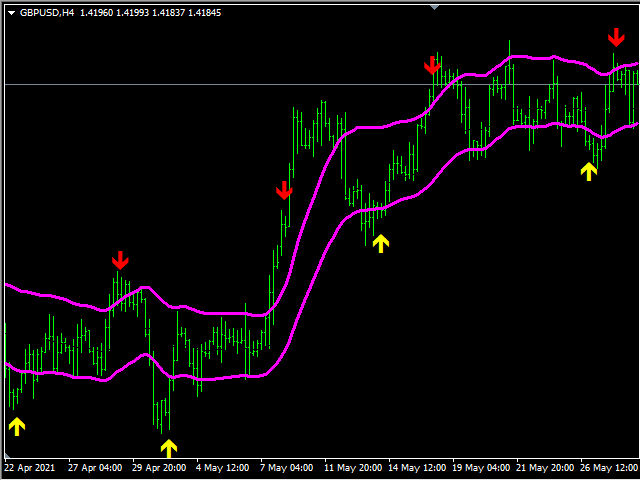The height and width of the screenshot is (480, 640).
Task: Select the close price value 1.41845
Action: pyautogui.click(x=204, y=13)
